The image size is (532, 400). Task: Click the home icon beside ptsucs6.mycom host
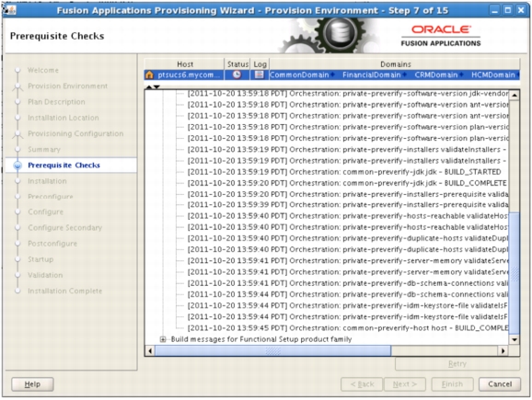(149, 74)
